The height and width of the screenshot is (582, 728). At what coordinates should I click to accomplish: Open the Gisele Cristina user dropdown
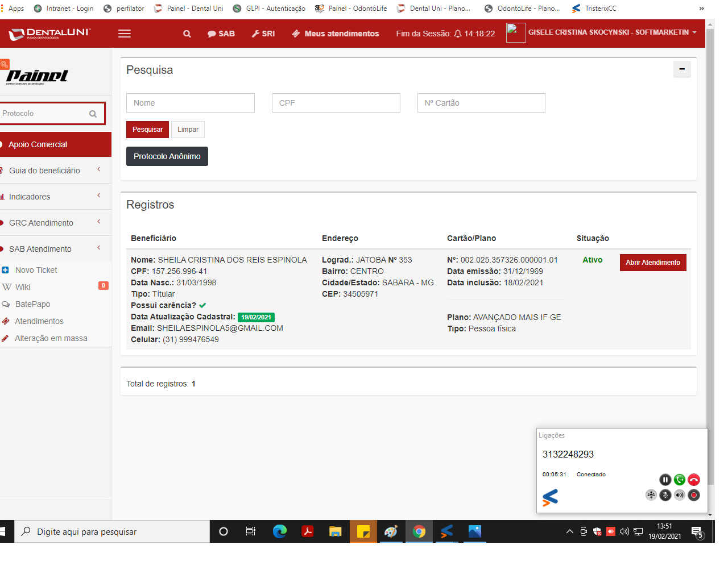[611, 32]
